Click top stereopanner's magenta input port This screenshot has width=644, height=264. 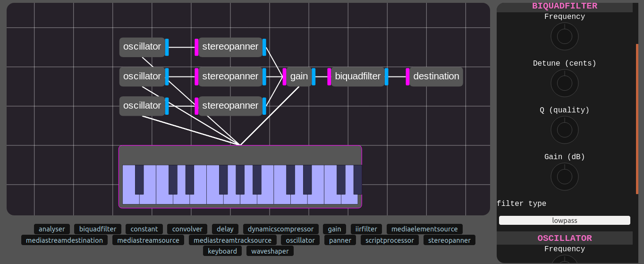point(196,47)
